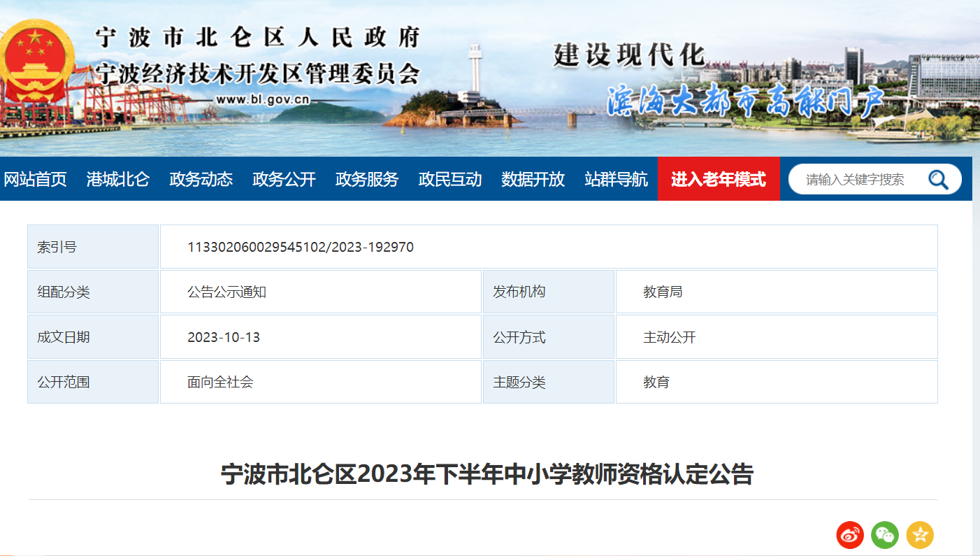The width and height of the screenshot is (980, 556).
Task: Click the search magnifier icon
Action: pyautogui.click(x=938, y=180)
